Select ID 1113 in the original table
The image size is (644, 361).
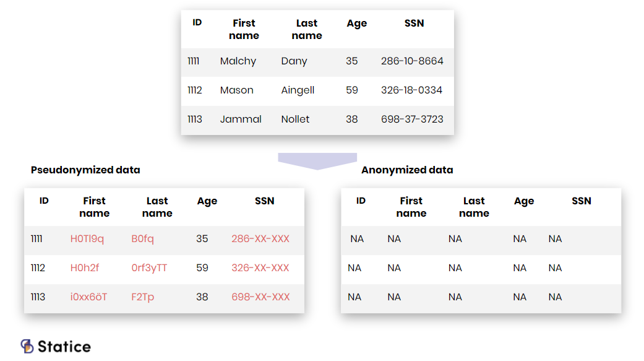coord(195,120)
